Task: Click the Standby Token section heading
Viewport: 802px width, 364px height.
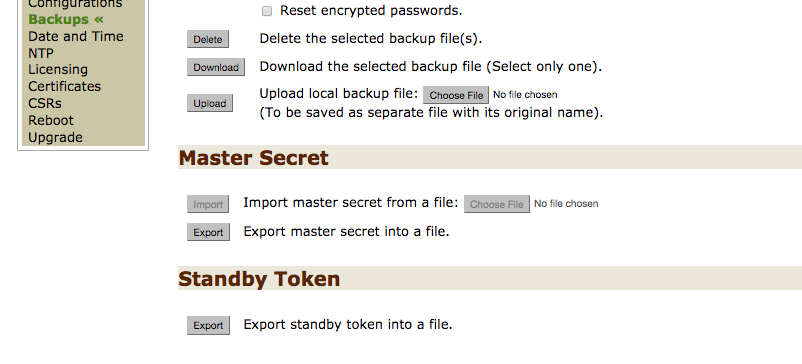Action: [x=259, y=279]
